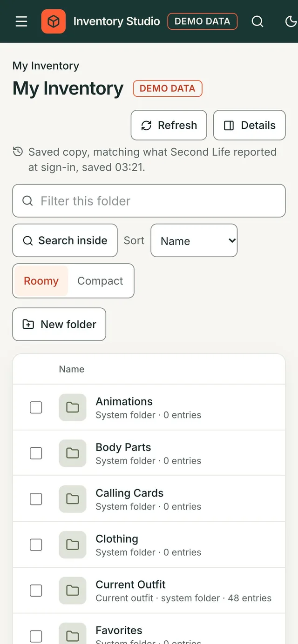Open the Calling Cards folder name
Image resolution: width=298 pixels, height=644 pixels.
pyautogui.click(x=129, y=493)
